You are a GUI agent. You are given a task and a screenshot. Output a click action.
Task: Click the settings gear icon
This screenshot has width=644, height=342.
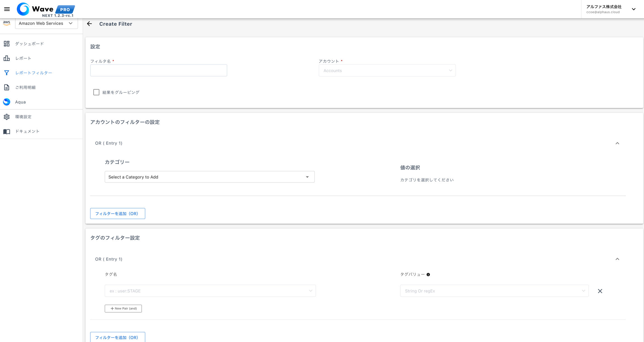(7, 117)
